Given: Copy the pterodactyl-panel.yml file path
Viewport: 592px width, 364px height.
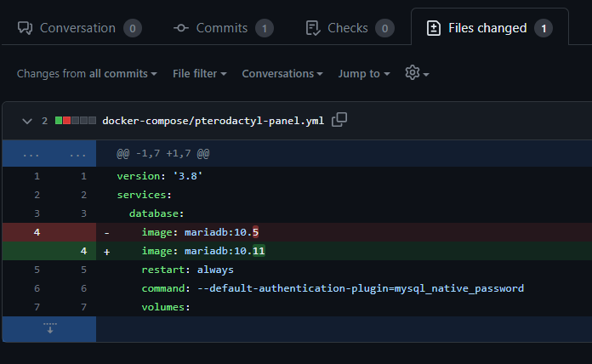Looking at the screenshot, I should [x=339, y=120].
